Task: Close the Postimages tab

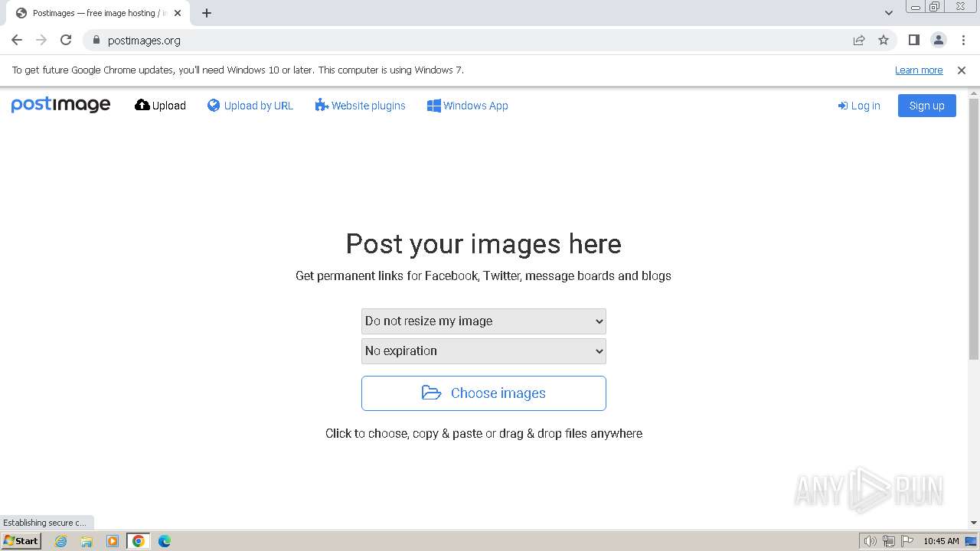Action: 178,13
